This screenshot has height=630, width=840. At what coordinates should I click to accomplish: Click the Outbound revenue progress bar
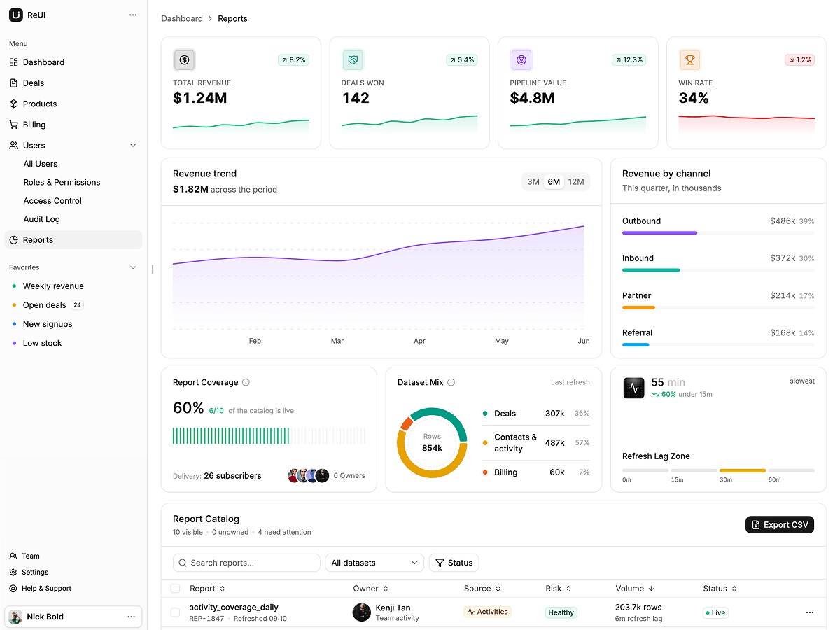[718, 232]
